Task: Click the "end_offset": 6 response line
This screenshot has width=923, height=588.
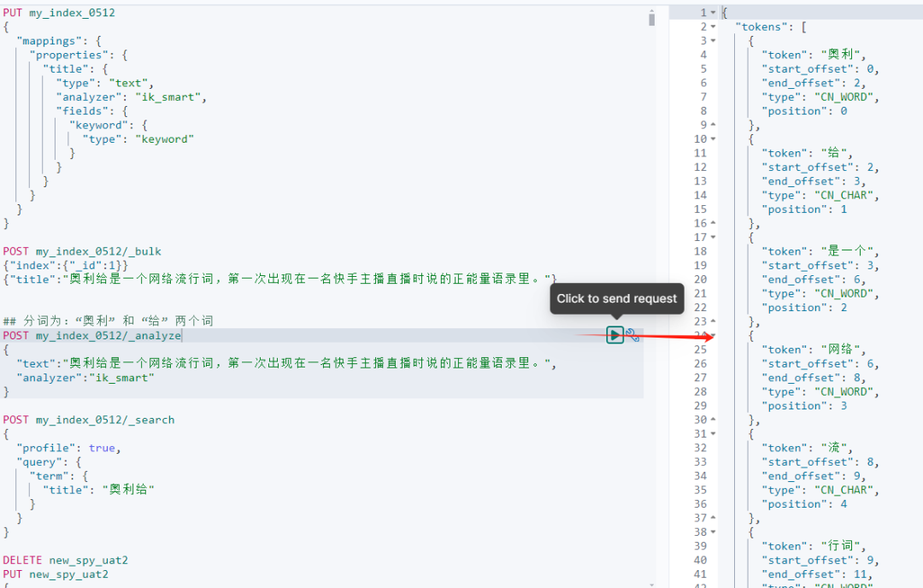Action: click(x=814, y=279)
